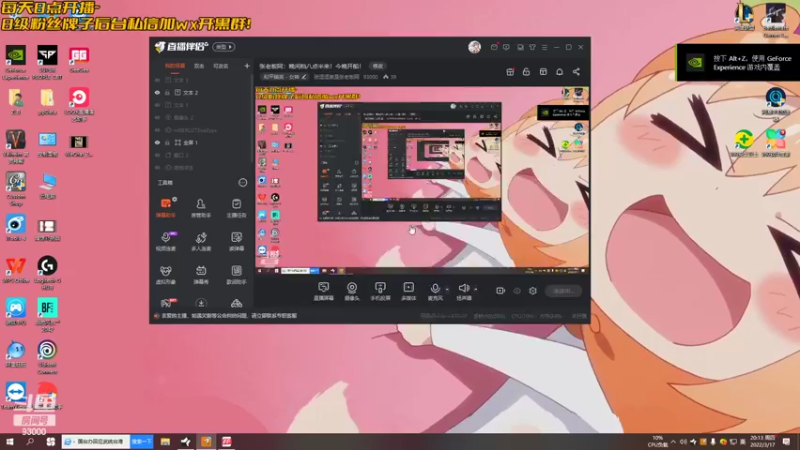Screen dimensions: 800x450
Task: Open the WPS Office desktop icon
Action: coord(16,270)
